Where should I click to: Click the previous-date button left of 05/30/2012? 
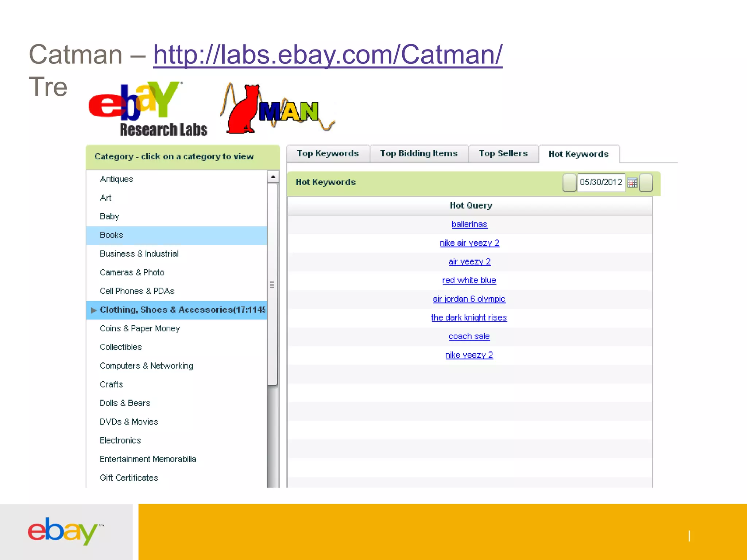pos(569,183)
